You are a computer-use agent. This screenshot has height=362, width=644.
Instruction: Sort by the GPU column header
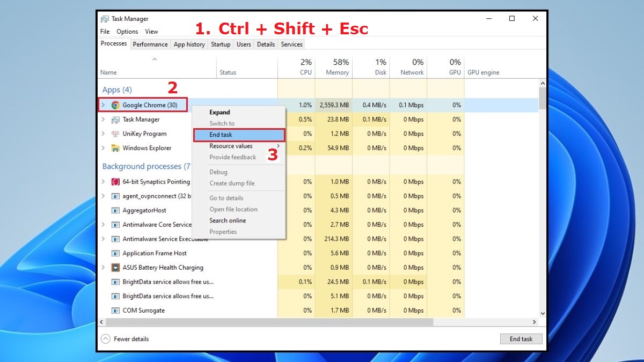pos(445,67)
